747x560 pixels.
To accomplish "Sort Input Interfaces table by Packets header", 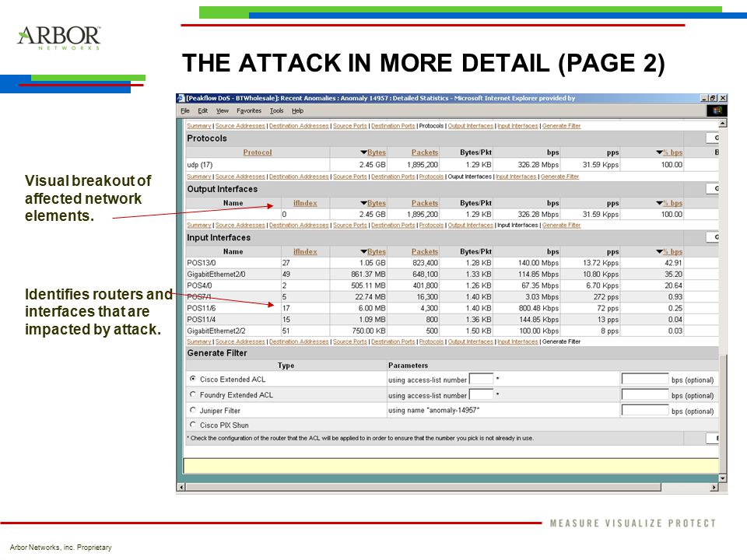I will tap(425, 251).
